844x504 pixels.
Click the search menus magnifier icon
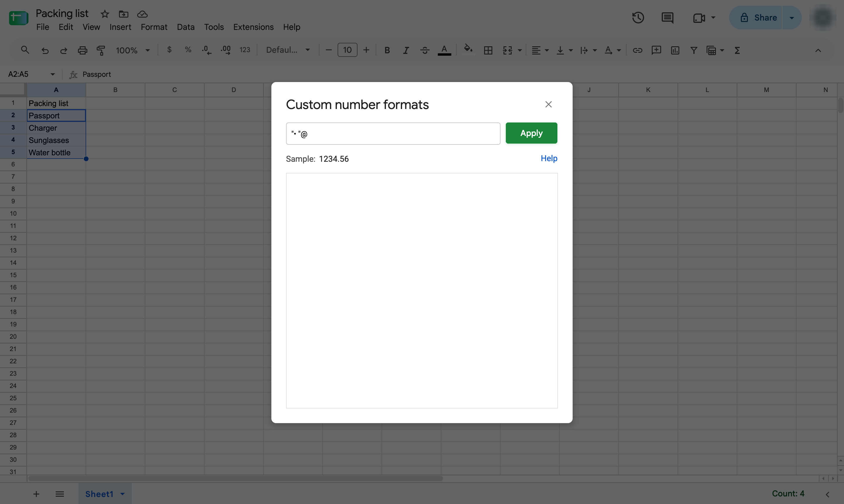tap(25, 50)
